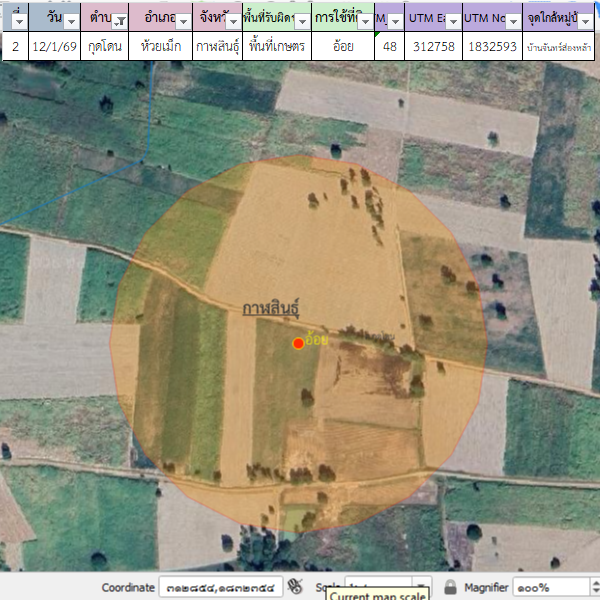Open the จุดใกล้หมู่บ้าน column filter
Viewport: 600px width, 600px height.
(x=587, y=20)
